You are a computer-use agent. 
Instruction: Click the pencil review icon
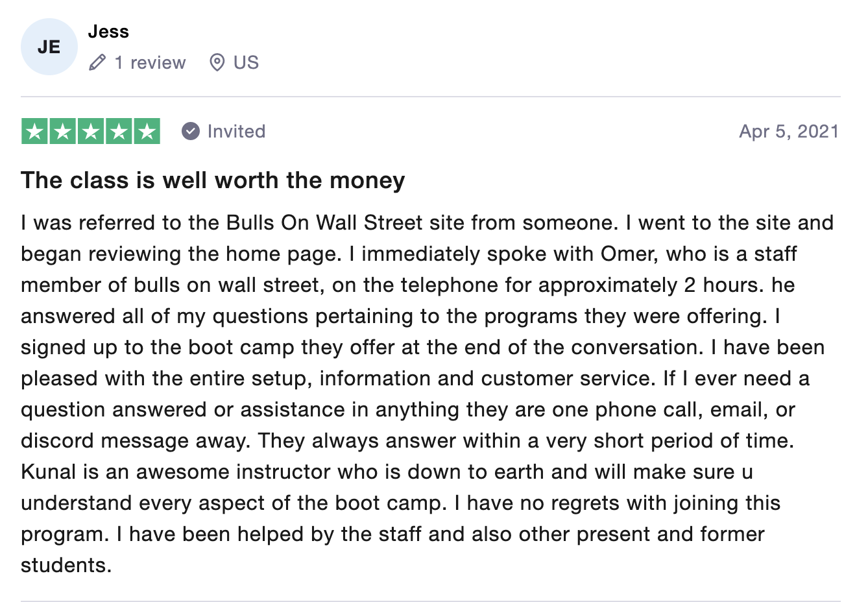[x=97, y=62]
